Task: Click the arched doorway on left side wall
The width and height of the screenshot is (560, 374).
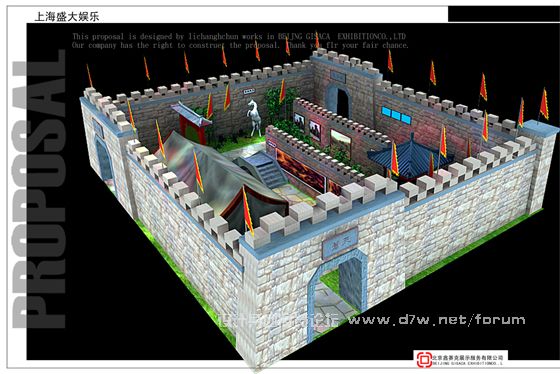Action: [104, 159]
